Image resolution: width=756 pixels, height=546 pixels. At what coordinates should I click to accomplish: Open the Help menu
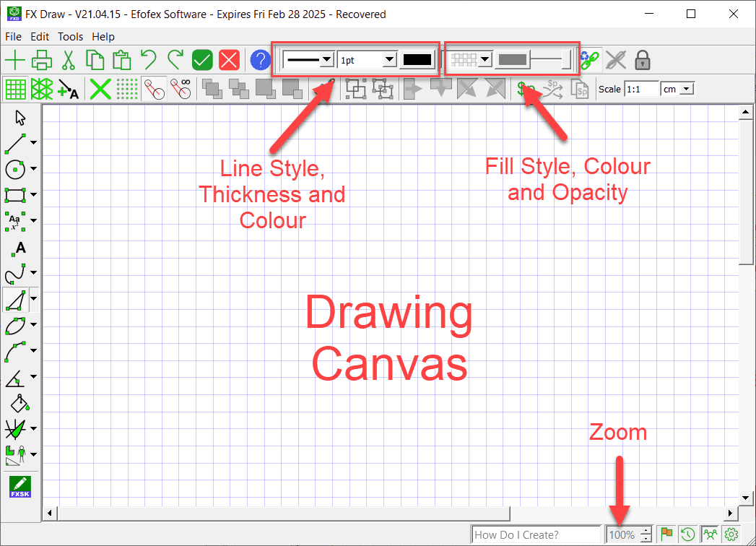[103, 37]
